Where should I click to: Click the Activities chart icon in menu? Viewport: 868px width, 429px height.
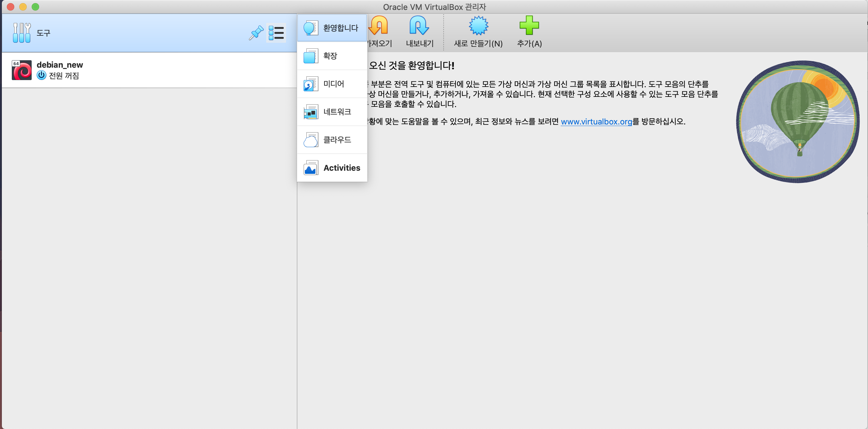pyautogui.click(x=310, y=168)
